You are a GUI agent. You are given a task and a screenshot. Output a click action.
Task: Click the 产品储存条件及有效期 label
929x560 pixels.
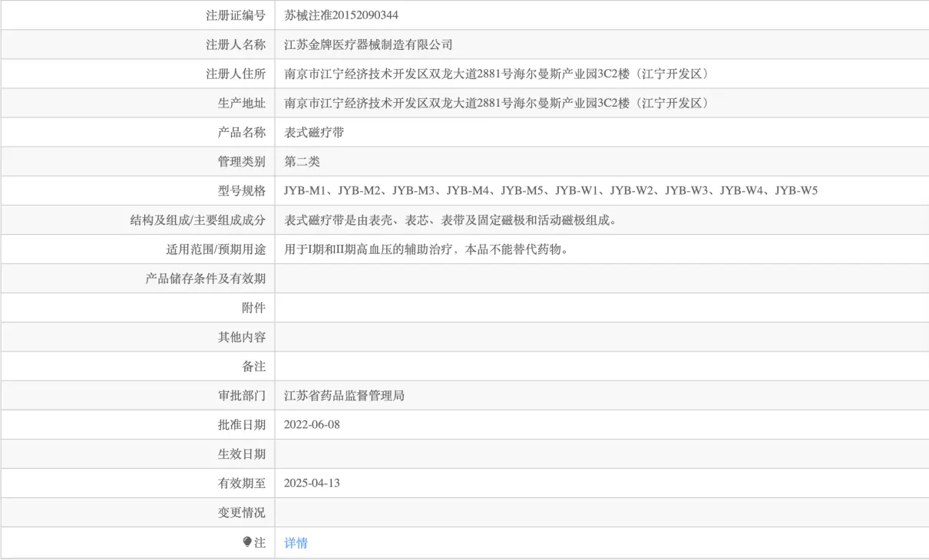click(206, 278)
